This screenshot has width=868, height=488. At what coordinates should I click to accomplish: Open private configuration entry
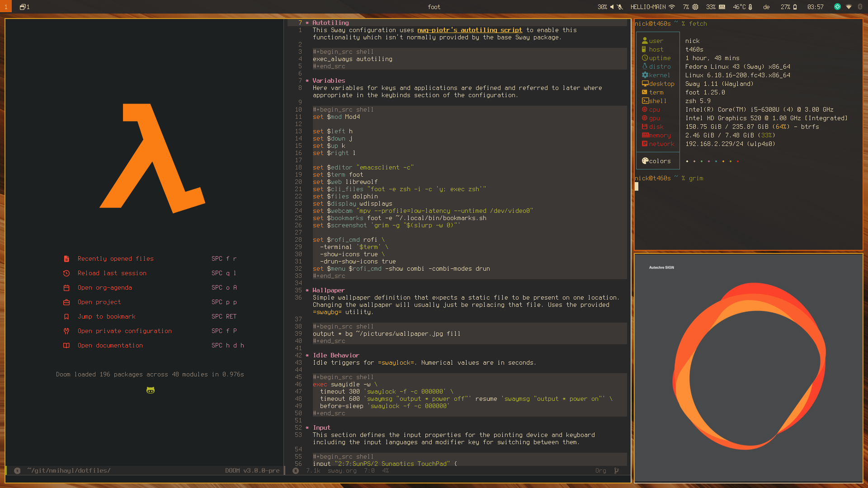click(x=124, y=331)
